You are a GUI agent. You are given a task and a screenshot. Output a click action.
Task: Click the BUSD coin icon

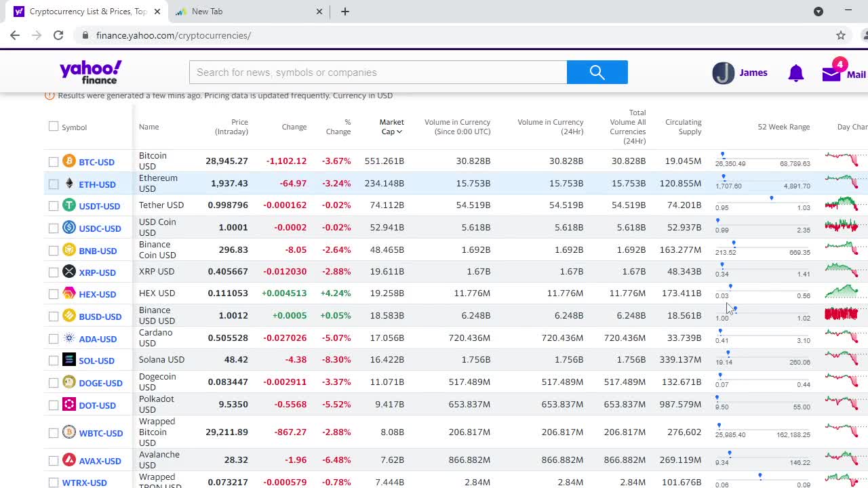(69, 316)
